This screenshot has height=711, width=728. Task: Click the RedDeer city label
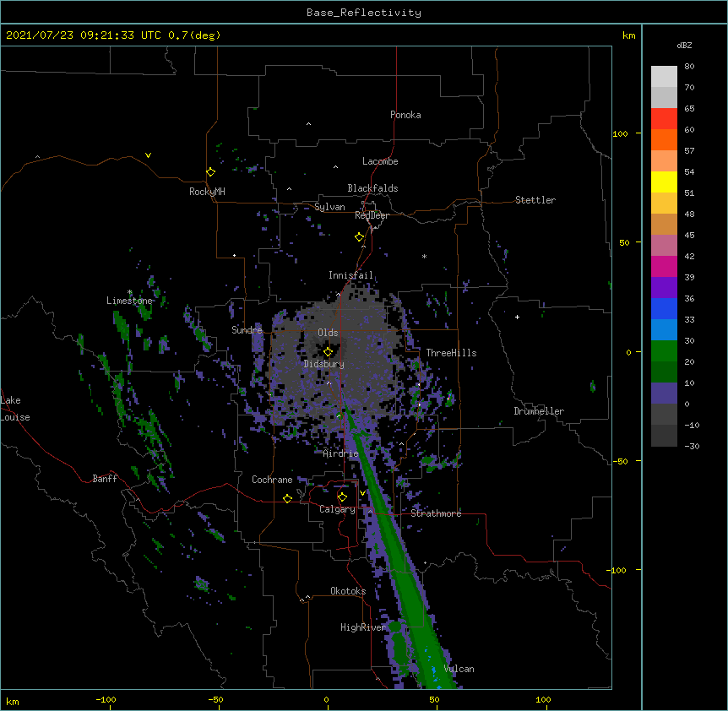(x=372, y=215)
